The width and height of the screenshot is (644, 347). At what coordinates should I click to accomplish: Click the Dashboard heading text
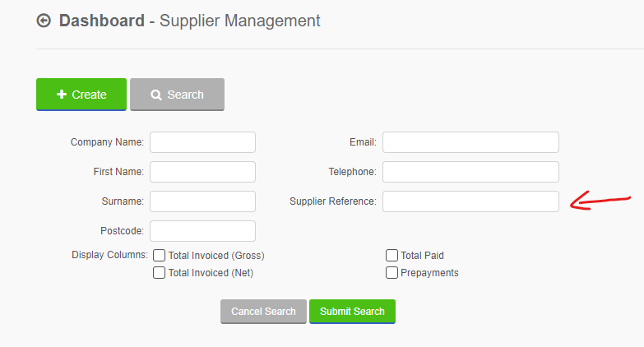pos(102,21)
